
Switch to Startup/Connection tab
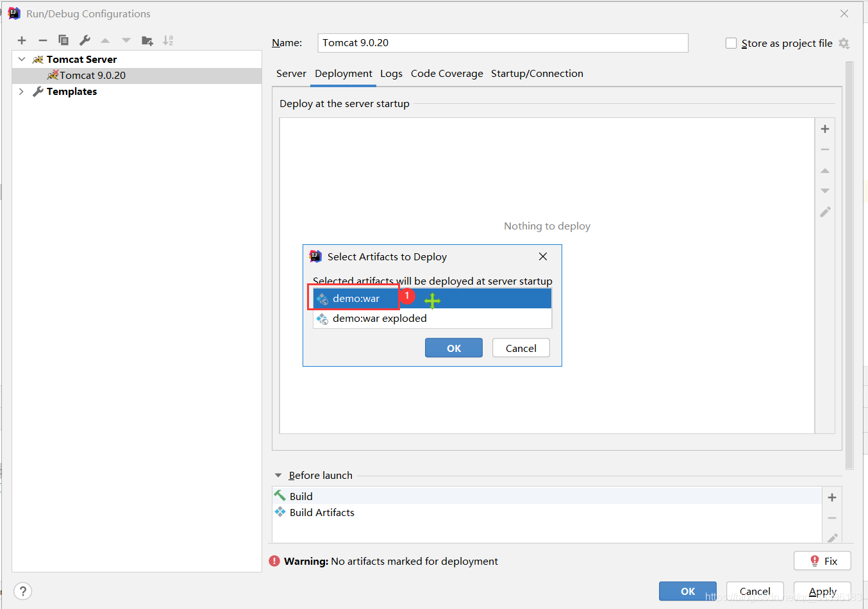coord(537,74)
